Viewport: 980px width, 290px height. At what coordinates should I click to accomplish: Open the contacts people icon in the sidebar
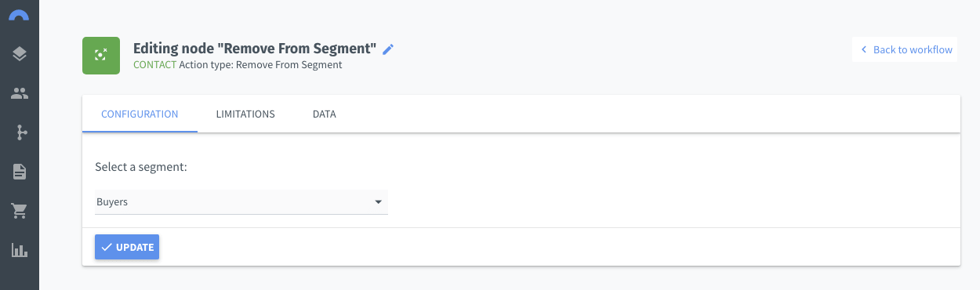(20, 93)
